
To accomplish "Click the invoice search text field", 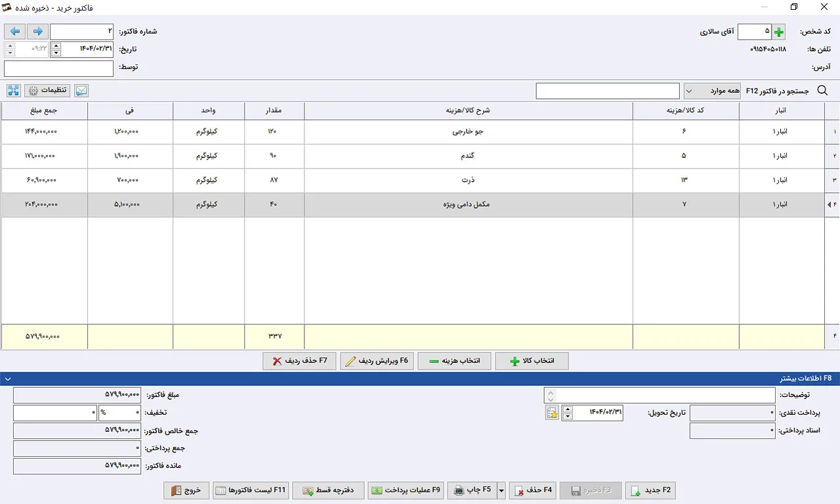I will point(608,91).
